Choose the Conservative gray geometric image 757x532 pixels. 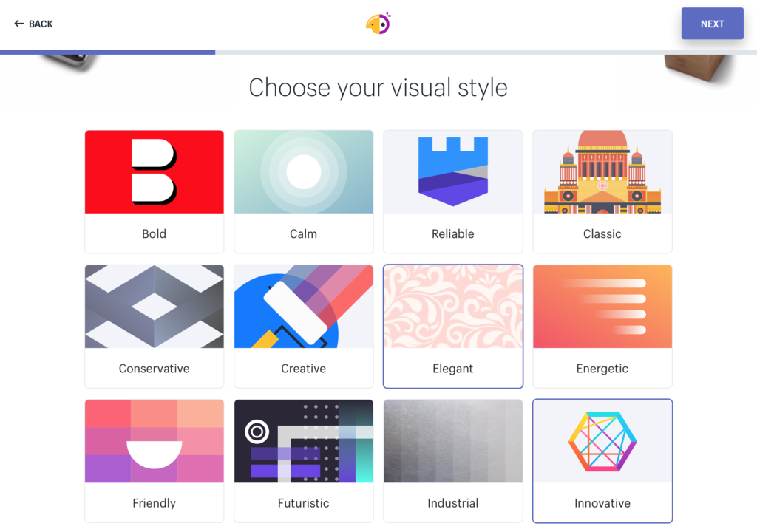[154, 307]
